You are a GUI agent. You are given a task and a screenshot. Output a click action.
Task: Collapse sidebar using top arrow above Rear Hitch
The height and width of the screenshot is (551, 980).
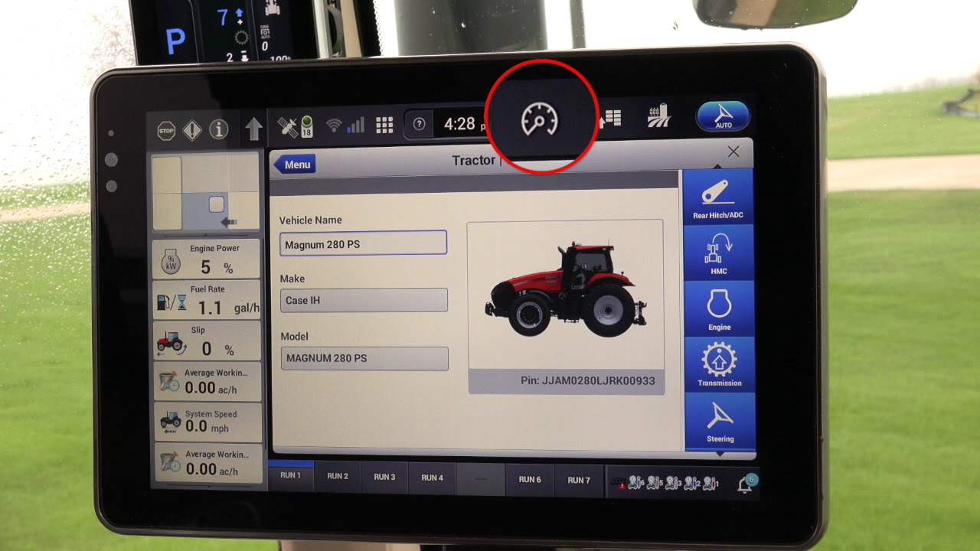[717, 166]
